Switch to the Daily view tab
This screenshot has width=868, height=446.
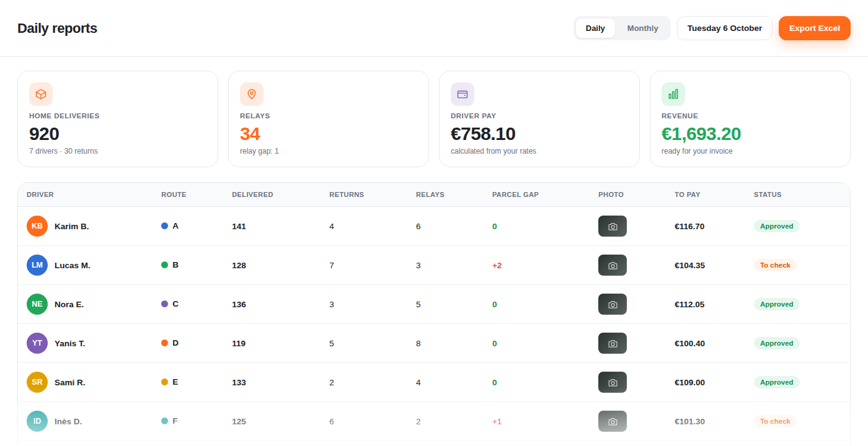point(595,28)
